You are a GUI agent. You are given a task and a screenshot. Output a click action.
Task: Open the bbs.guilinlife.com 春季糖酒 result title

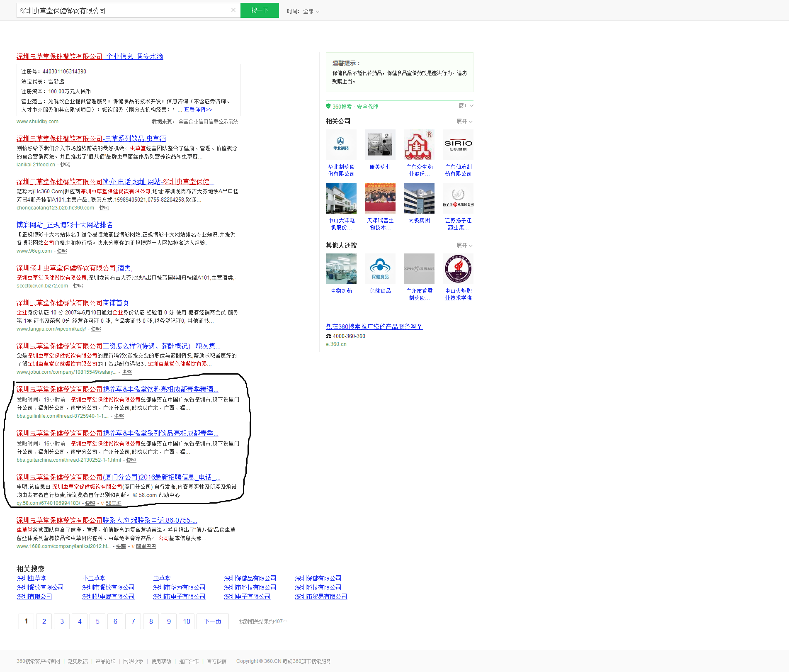coord(117,389)
